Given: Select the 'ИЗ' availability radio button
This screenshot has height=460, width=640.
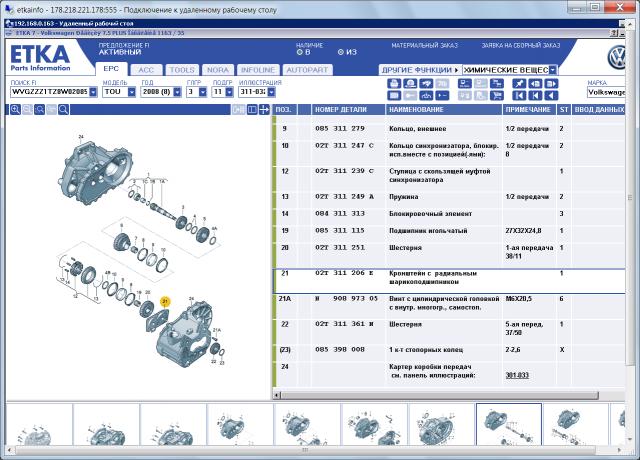Looking at the screenshot, I should (x=341, y=52).
